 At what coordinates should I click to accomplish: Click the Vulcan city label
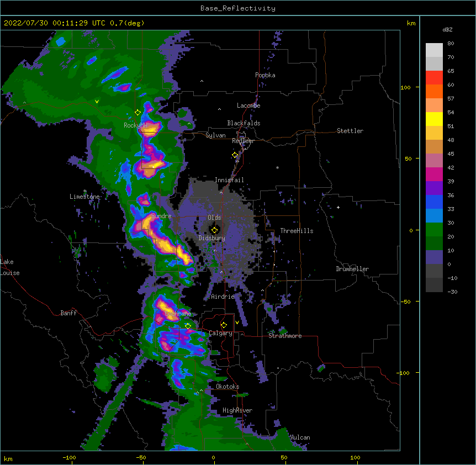[x=300, y=437]
